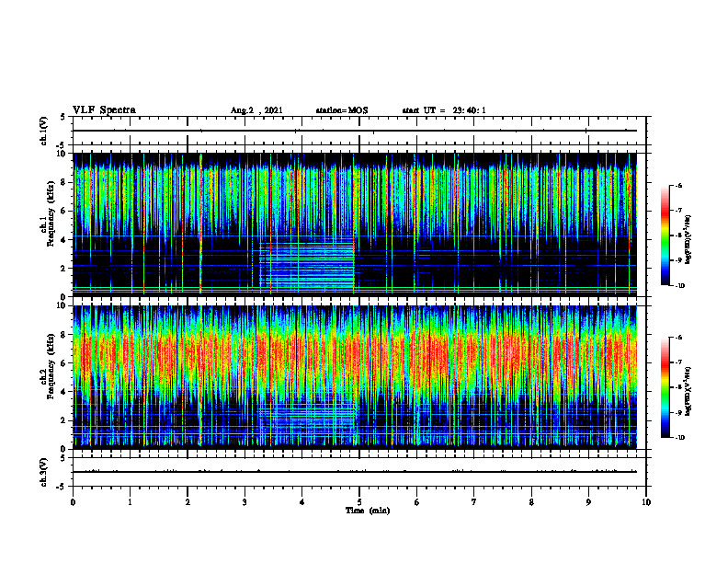Click time-axis tick label "1"

point(131,502)
